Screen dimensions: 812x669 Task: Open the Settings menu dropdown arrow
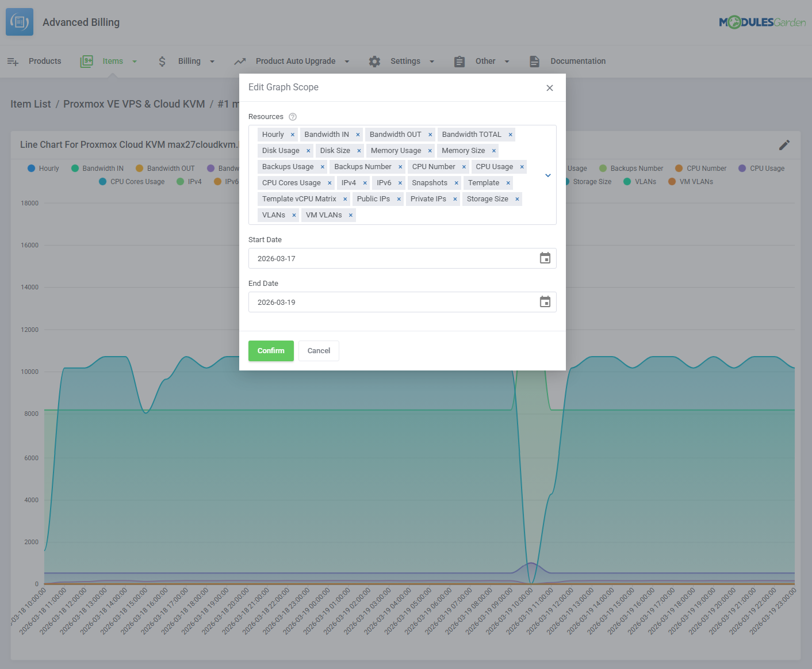(432, 61)
